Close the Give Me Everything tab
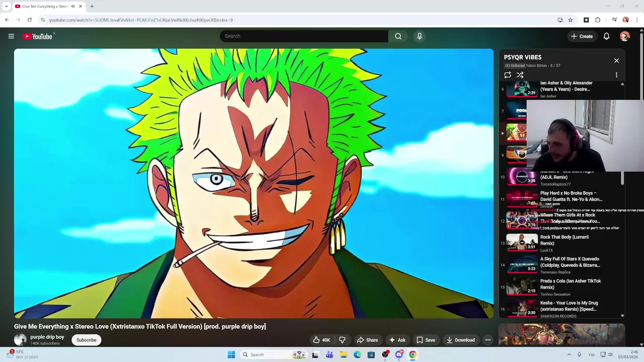The height and width of the screenshot is (362, 644). click(80, 6)
